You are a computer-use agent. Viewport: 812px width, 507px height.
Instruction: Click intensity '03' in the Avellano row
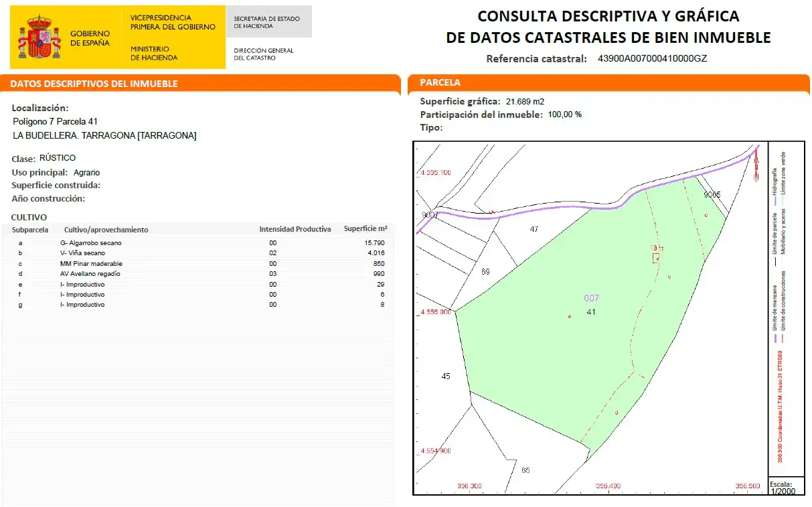point(272,274)
